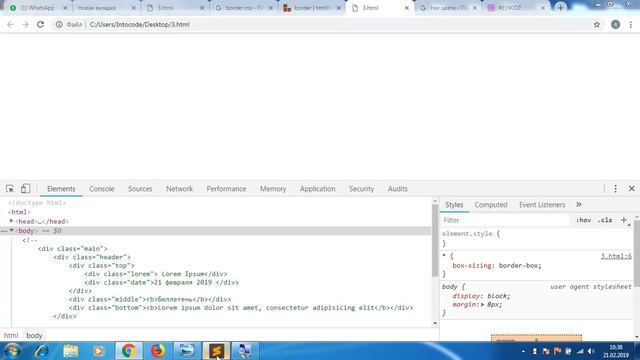Go back to previous page

coord(10,24)
